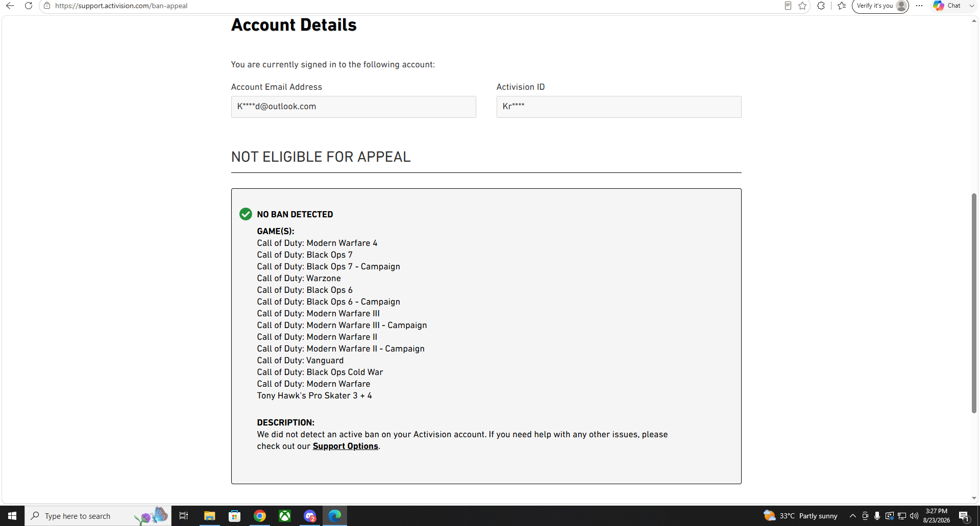Image resolution: width=980 pixels, height=526 pixels.
Task: Click the page vertical scrollbar thumb
Action: click(974, 303)
